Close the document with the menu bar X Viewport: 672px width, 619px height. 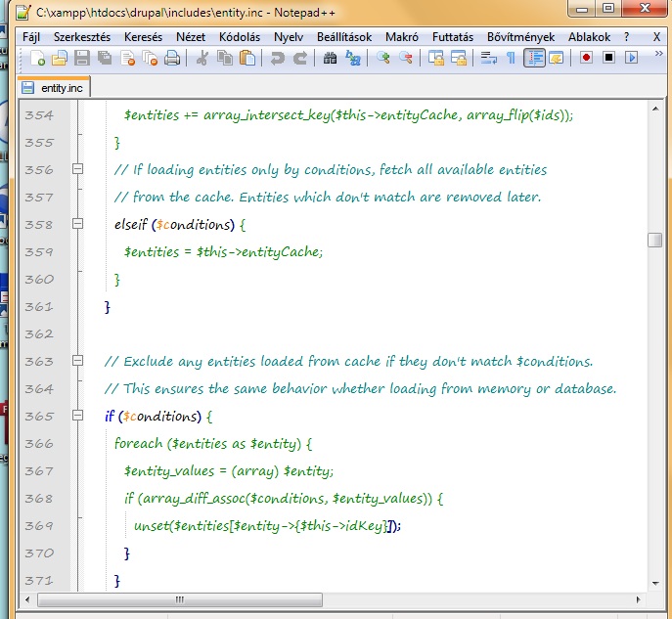click(x=656, y=37)
